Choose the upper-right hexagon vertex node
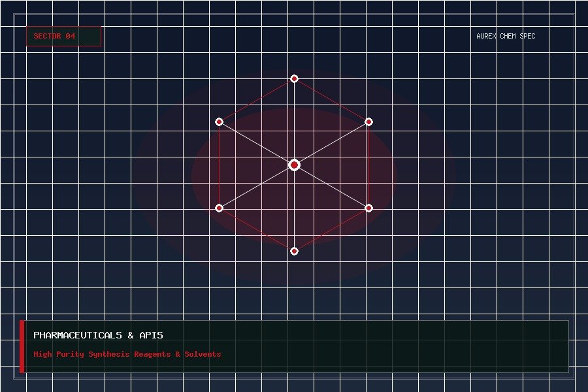The image size is (588, 392). (x=368, y=122)
